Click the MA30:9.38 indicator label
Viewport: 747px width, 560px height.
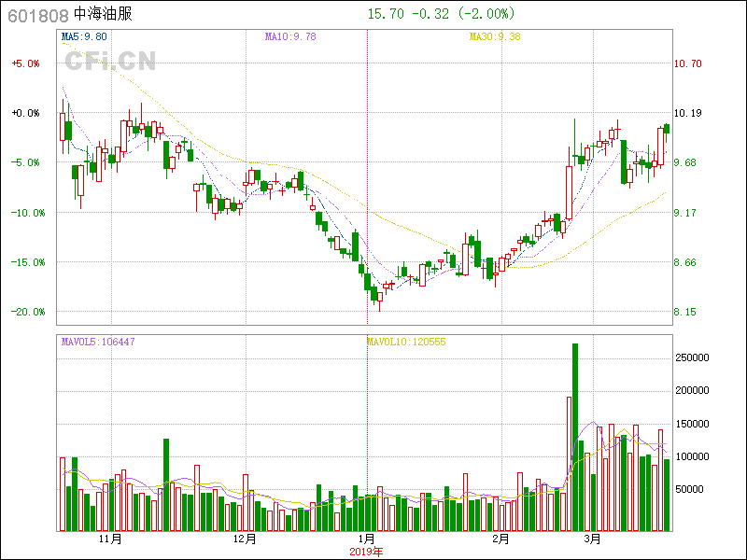pyautogui.click(x=494, y=37)
